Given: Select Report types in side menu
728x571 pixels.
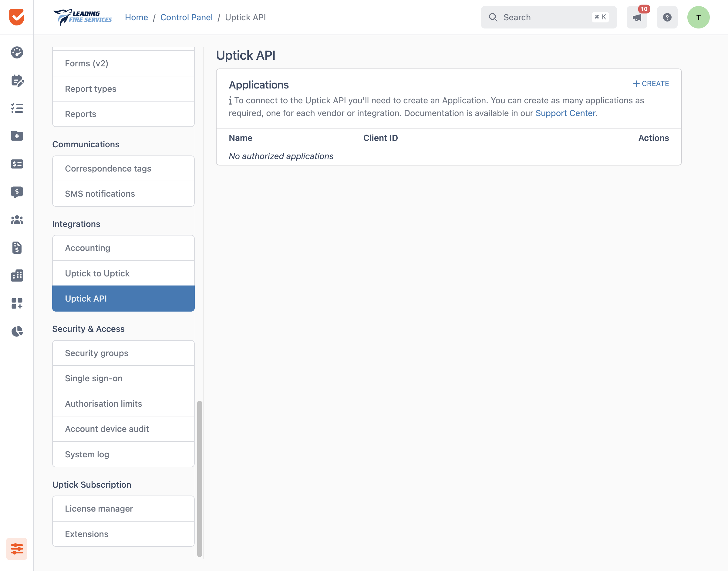Looking at the screenshot, I should [x=123, y=89].
